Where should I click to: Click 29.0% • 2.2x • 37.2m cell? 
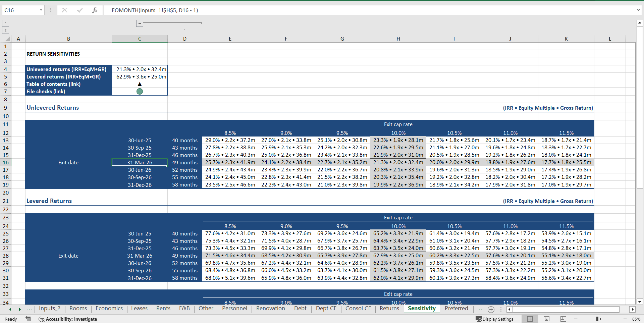point(230,140)
